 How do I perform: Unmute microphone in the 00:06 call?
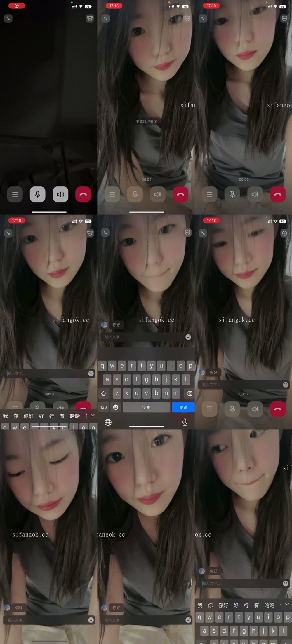coord(232,194)
